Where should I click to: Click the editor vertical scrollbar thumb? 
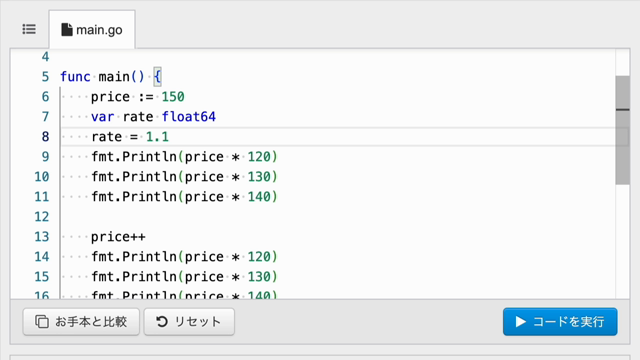[622, 130]
